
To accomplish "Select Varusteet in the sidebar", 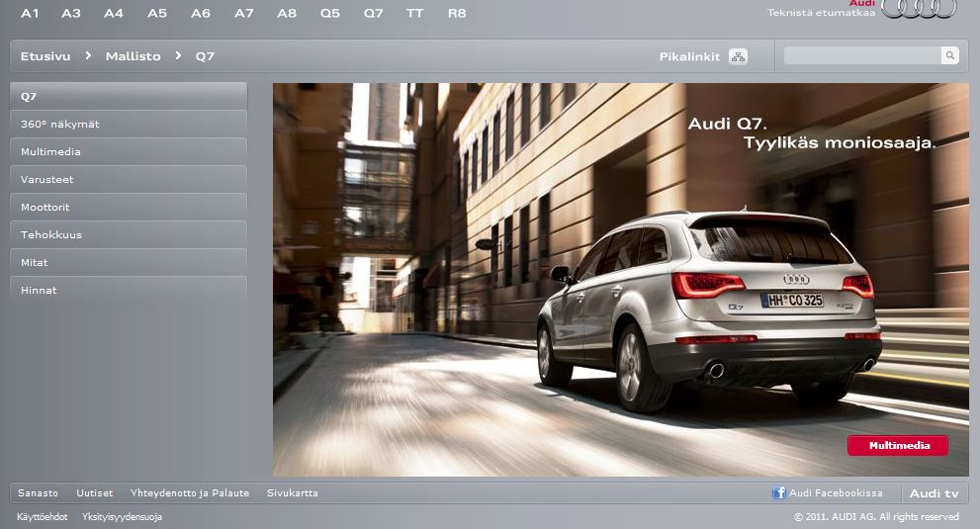I will pyautogui.click(x=47, y=180).
